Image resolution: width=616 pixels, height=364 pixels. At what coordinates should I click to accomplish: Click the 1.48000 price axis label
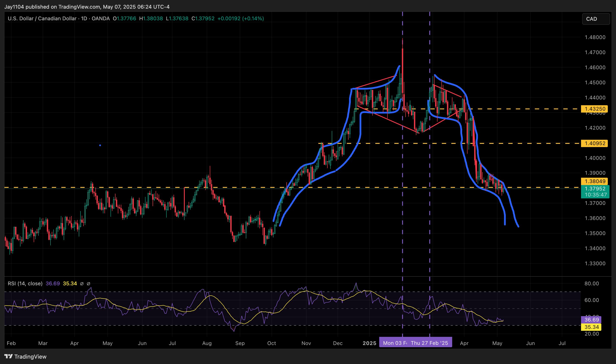[x=595, y=37]
